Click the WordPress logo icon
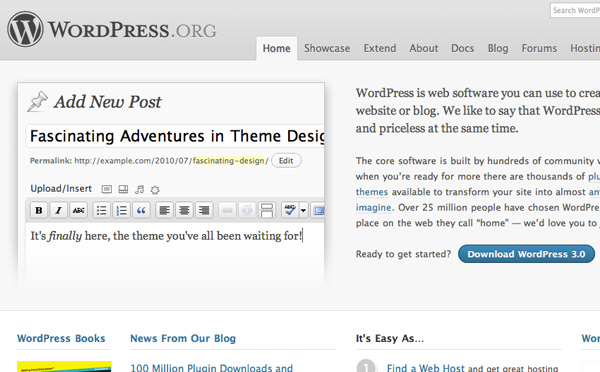 click(25, 29)
